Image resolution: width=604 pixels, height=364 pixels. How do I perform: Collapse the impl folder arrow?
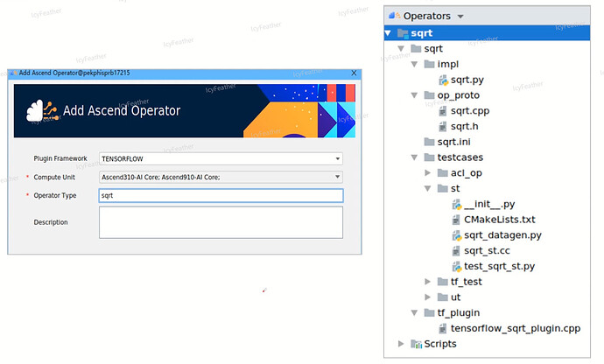(414, 65)
